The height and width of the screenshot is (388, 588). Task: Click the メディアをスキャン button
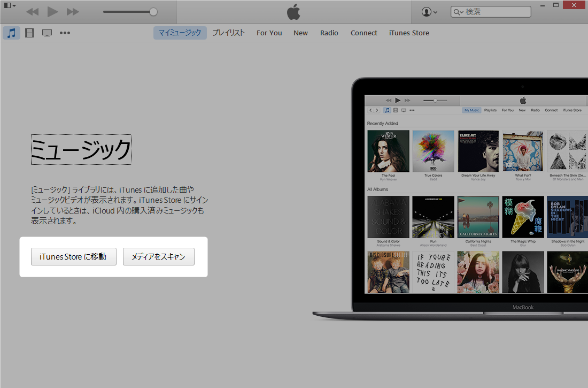point(159,256)
